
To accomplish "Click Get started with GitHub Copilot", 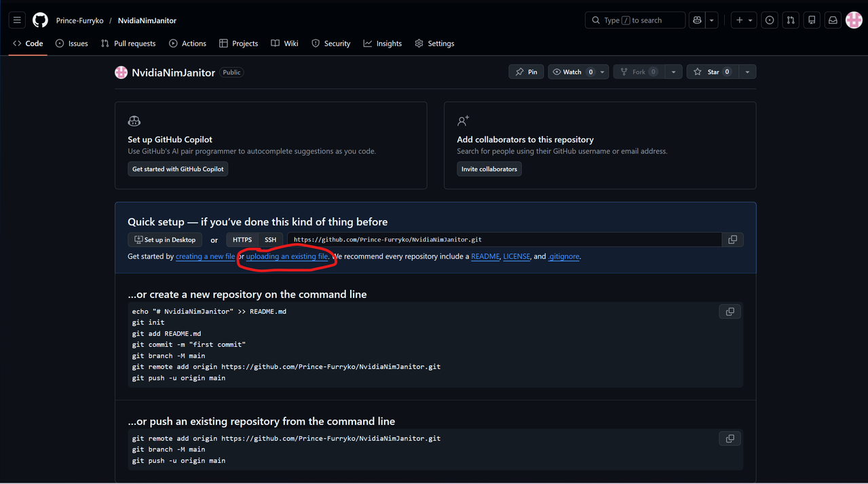I will pyautogui.click(x=178, y=169).
